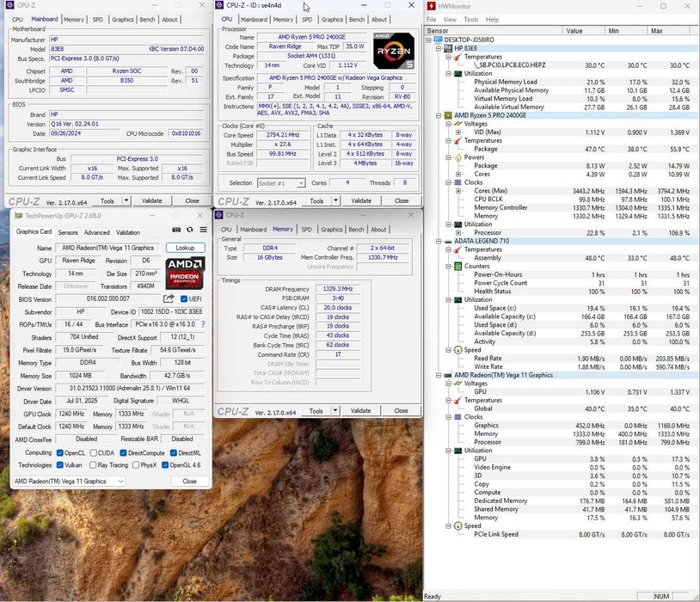
Task: Toggle the CUDA checkbox
Action: click(x=93, y=452)
